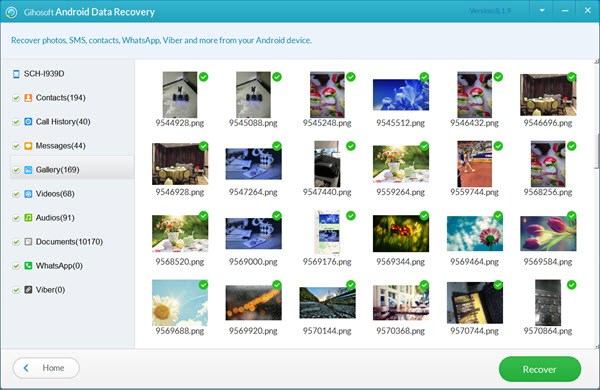
Task: Click scrollbar up arrow of gallery
Action: [x=597, y=62]
